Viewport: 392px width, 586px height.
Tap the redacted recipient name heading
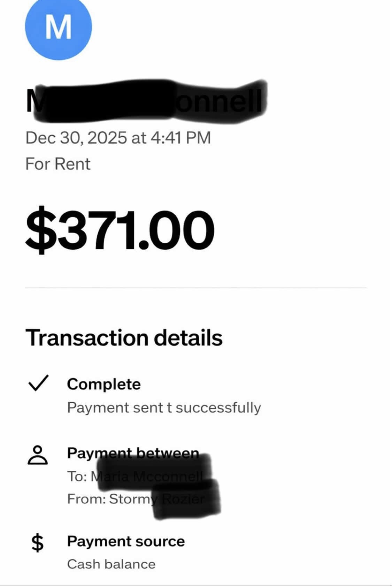click(143, 102)
